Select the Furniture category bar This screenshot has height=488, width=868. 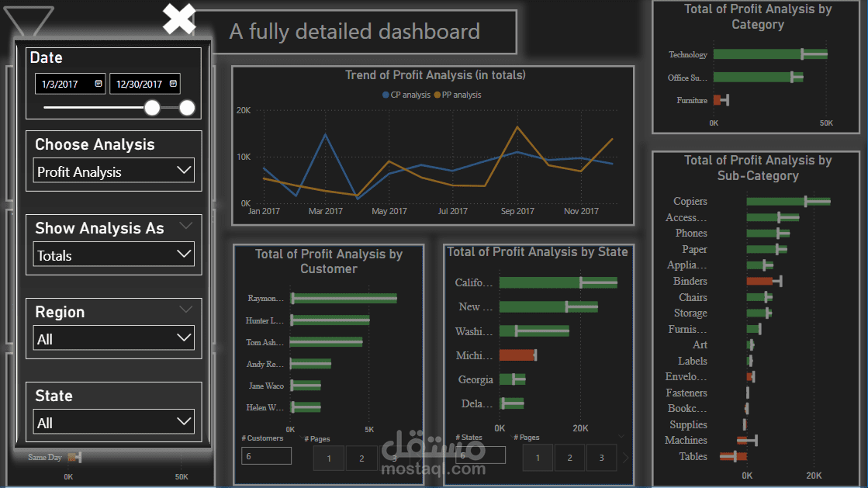tap(718, 100)
